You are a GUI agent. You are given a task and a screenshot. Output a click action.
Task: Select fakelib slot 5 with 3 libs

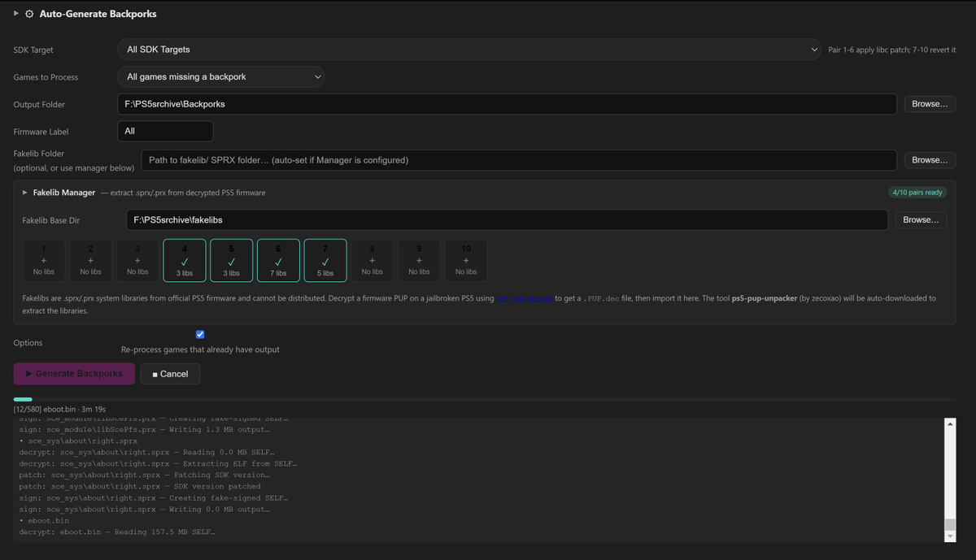pos(232,260)
